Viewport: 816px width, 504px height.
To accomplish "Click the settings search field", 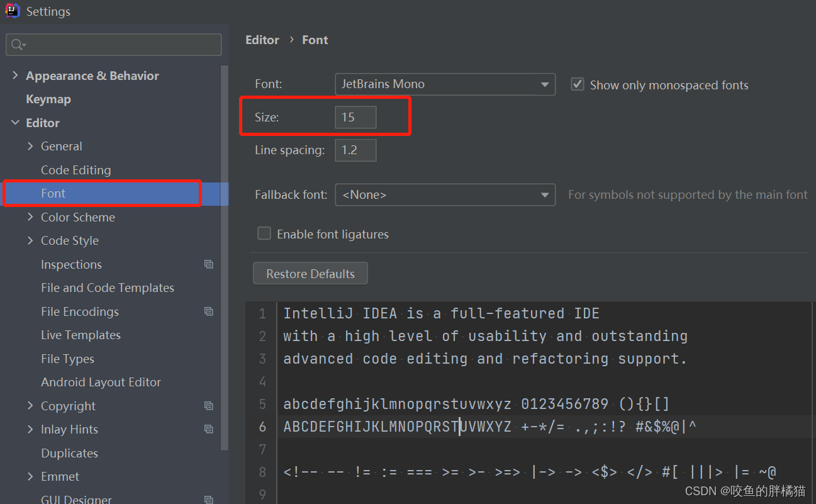I will pos(114,45).
